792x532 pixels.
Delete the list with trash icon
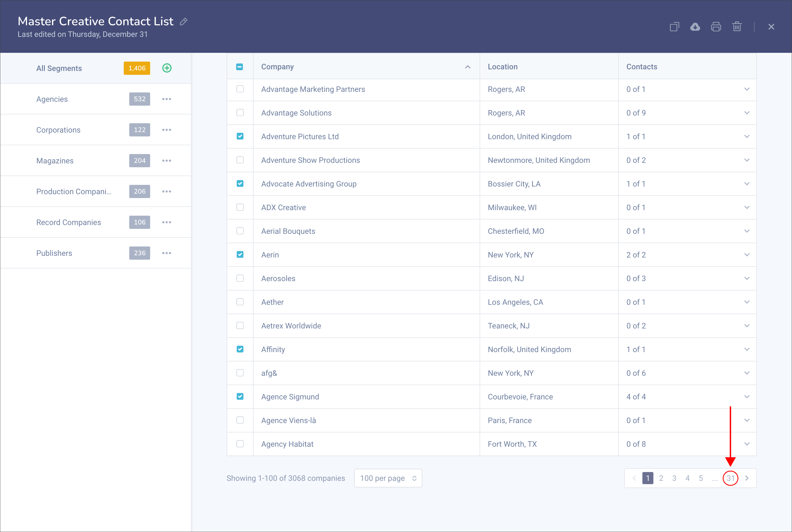[737, 27]
